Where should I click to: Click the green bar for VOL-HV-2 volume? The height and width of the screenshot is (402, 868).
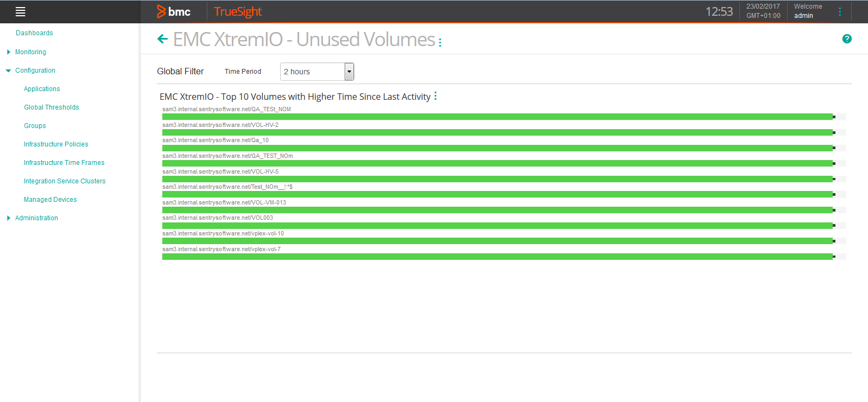[x=497, y=132]
